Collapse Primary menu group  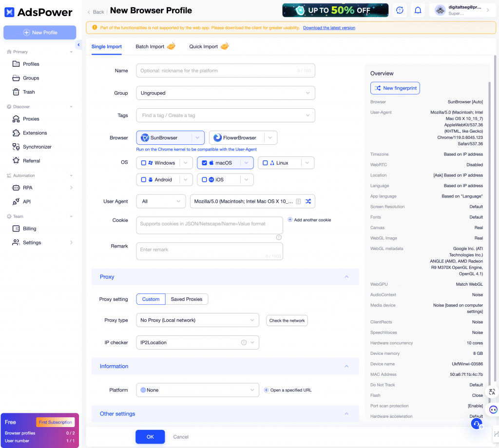tap(71, 52)
